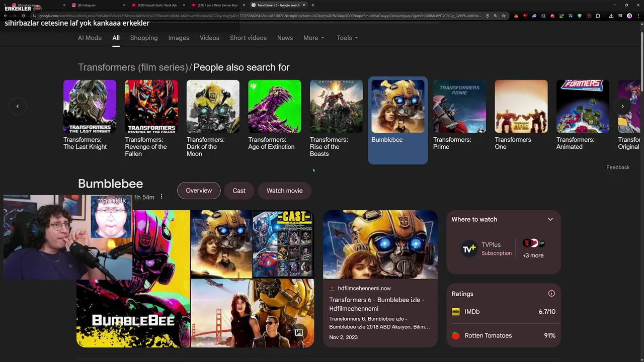
Task: Switch to the Images tab
Action: [x=179, y=38]
